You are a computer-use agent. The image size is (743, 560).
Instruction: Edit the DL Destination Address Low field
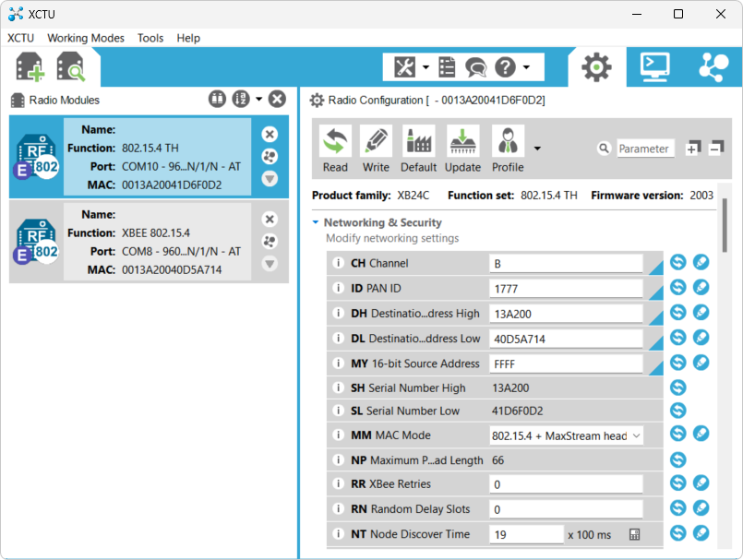[x=566, y=339]
